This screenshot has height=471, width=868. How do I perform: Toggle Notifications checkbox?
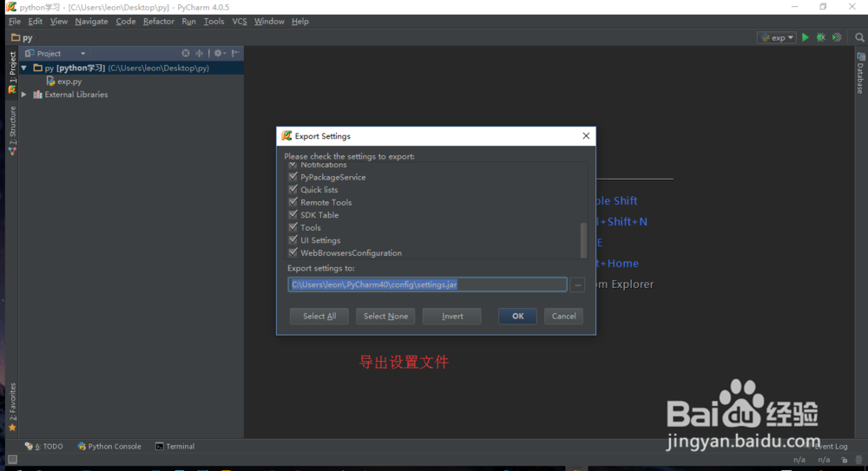click(x=293, y=165)
